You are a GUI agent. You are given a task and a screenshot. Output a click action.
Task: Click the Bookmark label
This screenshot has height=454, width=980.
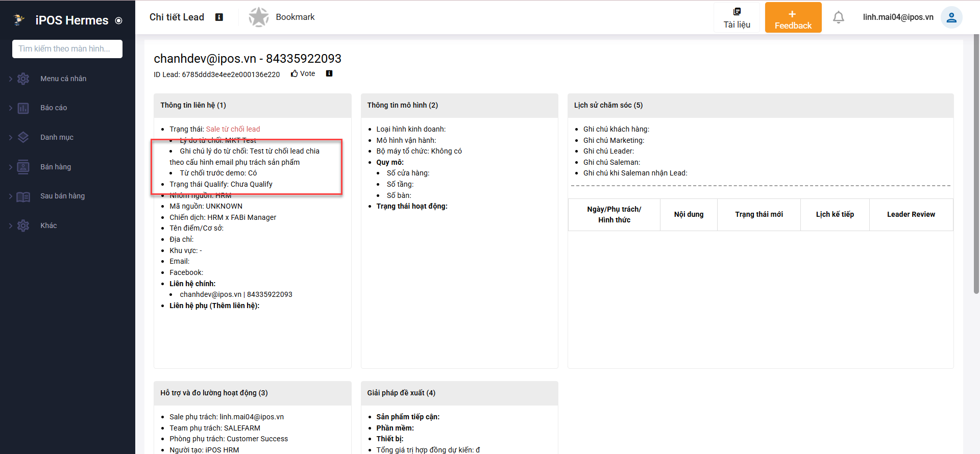coord(295,17)
